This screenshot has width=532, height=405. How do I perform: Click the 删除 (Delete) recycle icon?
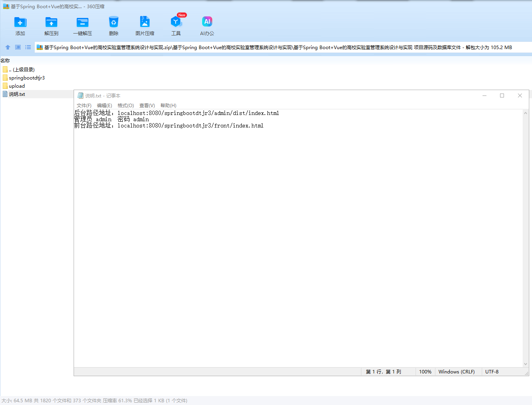(114, 22)
